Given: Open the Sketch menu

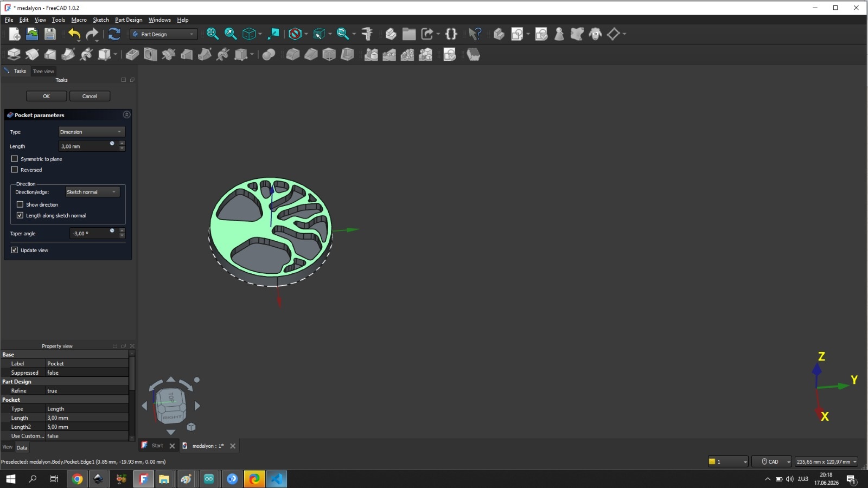Looking at the screenshot, I should 101,20.
